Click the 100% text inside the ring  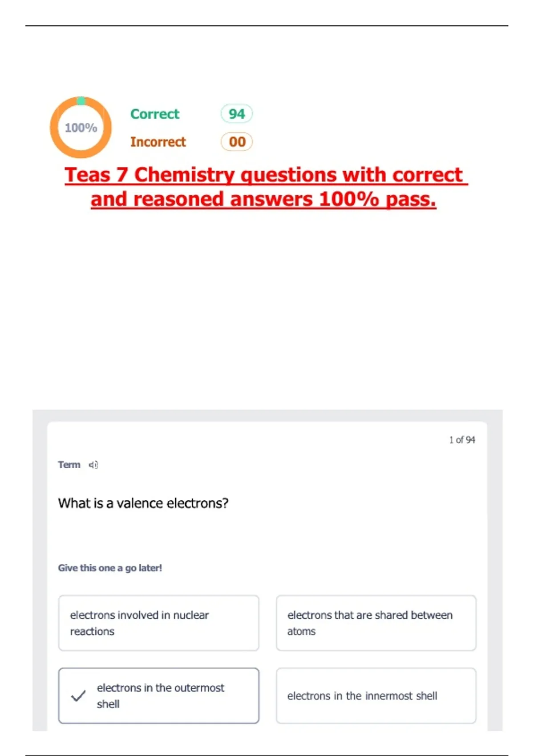click(x=81, y=128)
